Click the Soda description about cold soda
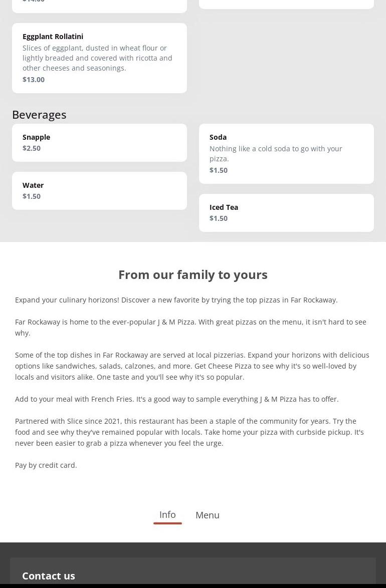The width and height of the screenshot is (386, 588). coord(276,154)
